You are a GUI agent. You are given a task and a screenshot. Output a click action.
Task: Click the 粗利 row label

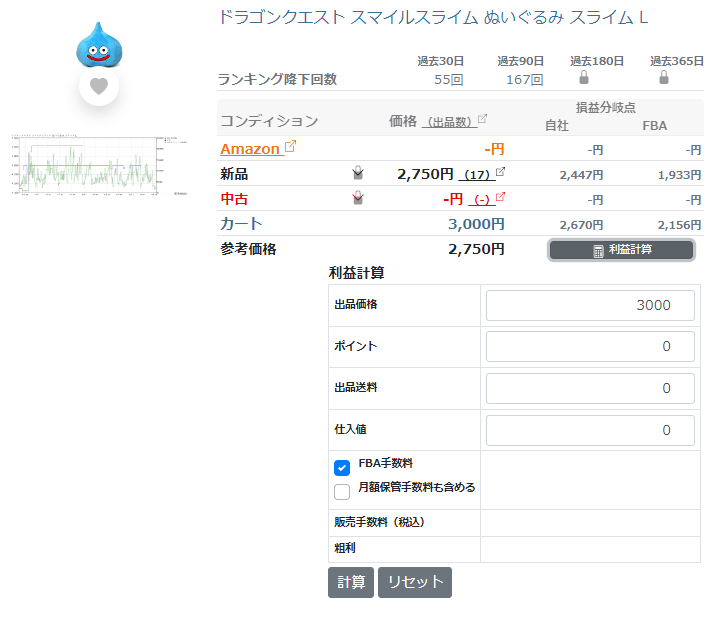click(x=345, y=548)
